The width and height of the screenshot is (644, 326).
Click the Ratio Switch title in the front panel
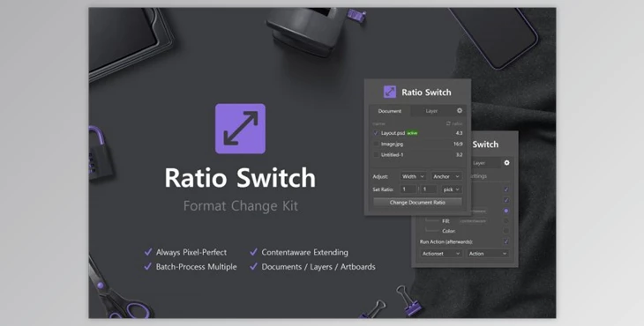(426, 93)
